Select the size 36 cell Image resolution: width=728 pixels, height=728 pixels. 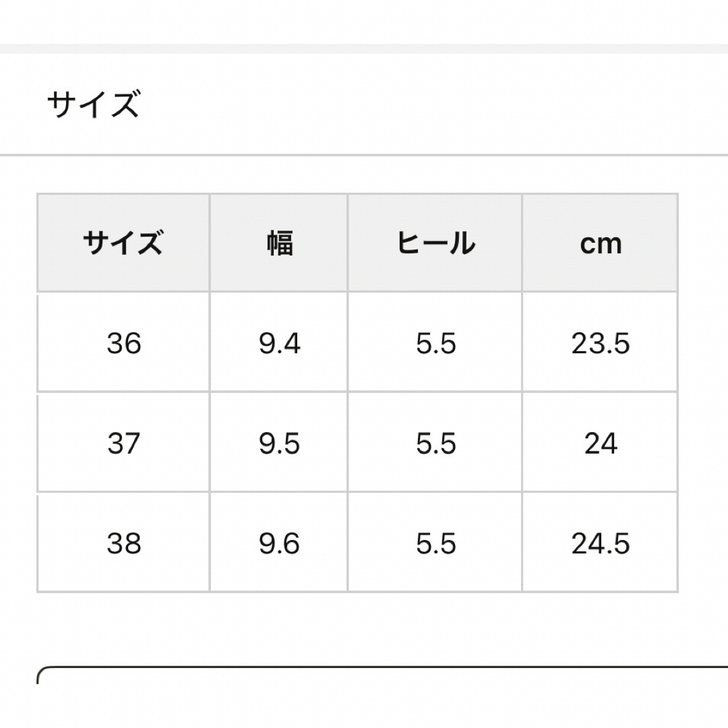123,342
